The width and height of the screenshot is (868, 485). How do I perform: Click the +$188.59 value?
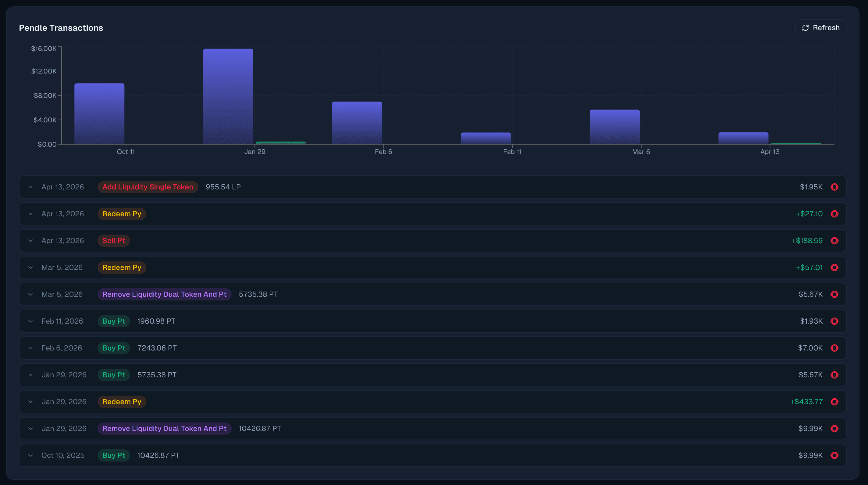click(x=807, y=240)
